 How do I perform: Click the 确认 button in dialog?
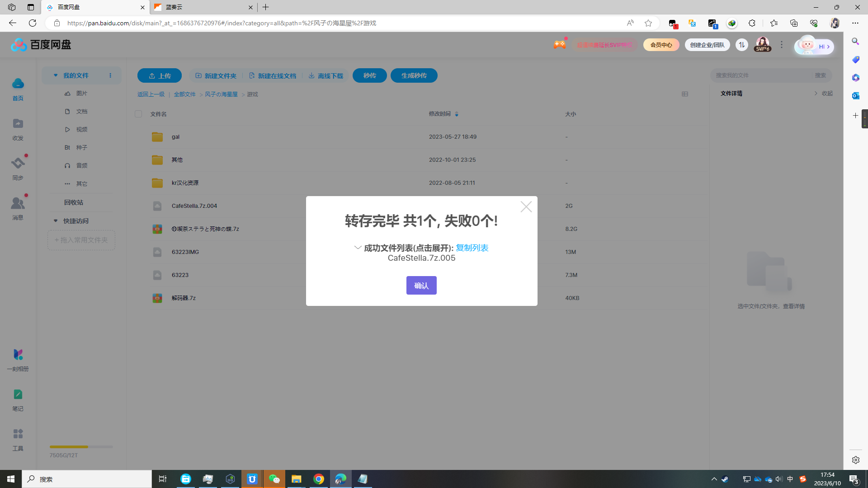click(x=421, y=285)
